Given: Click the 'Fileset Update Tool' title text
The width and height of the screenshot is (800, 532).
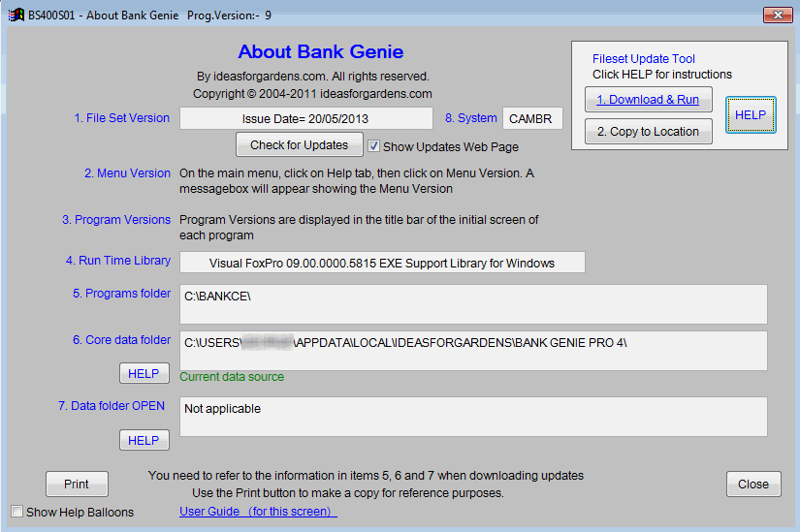Looking at the screenshot, I should (643, 59).
